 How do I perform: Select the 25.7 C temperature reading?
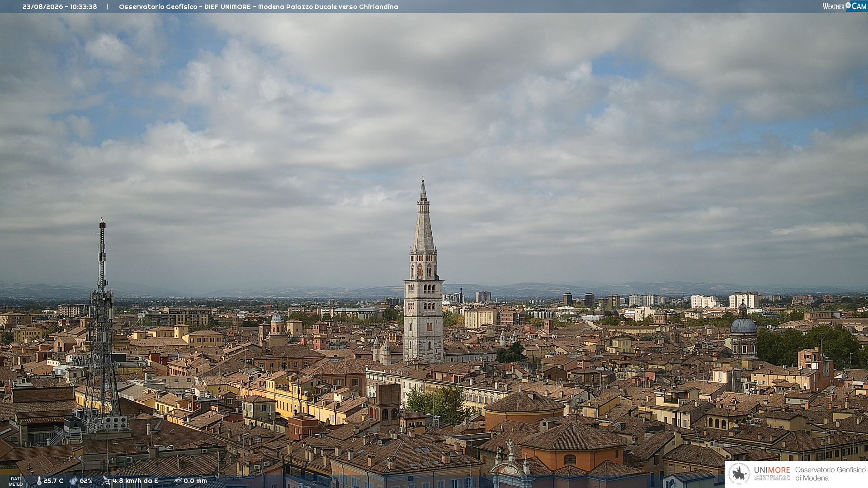pyautogui.click(x=53, y=481)
